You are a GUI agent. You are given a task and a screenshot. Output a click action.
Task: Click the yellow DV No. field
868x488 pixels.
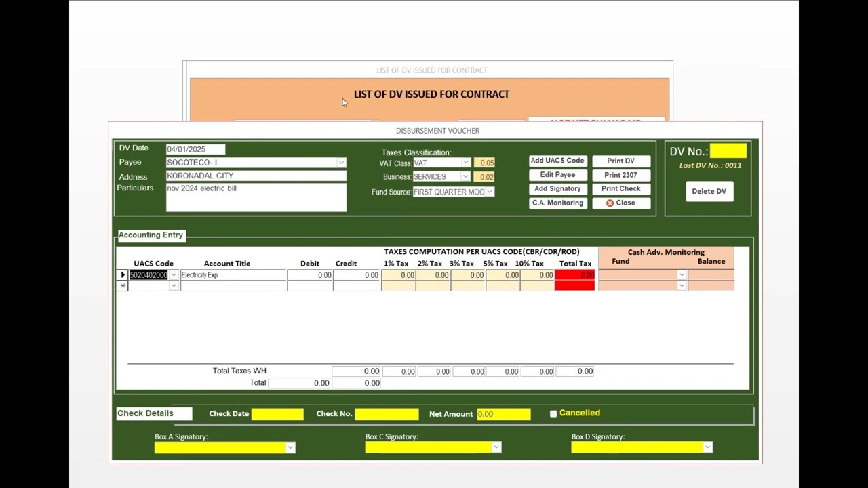728,151
